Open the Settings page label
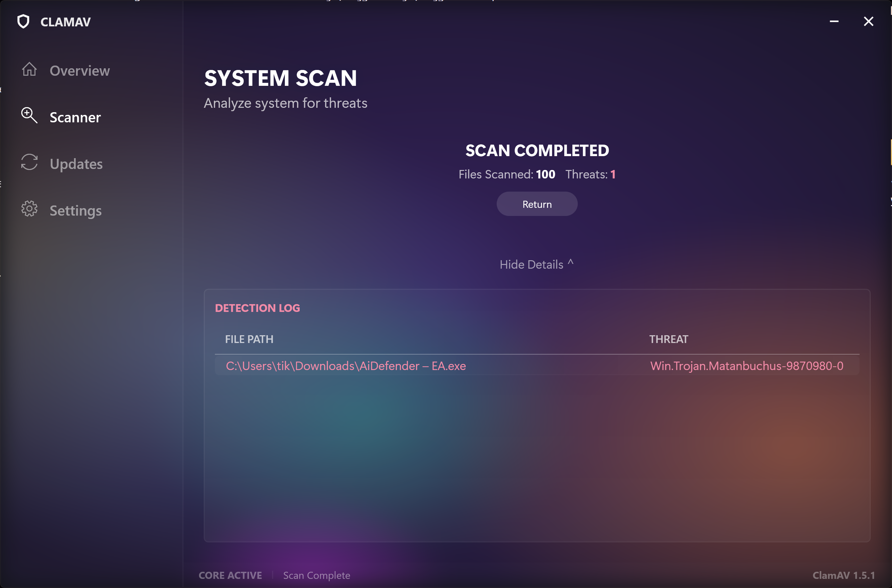This screenshot has width=892, height=588. click(75, 211)
